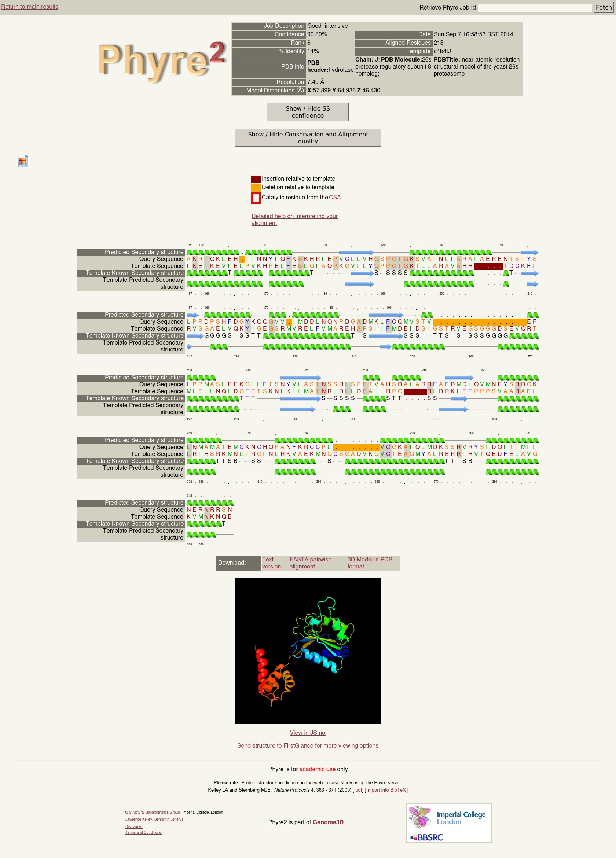The width and height of the screenshot is (616, 858).
Task: Open the Genome3D link
Action: tap(328, 822)
